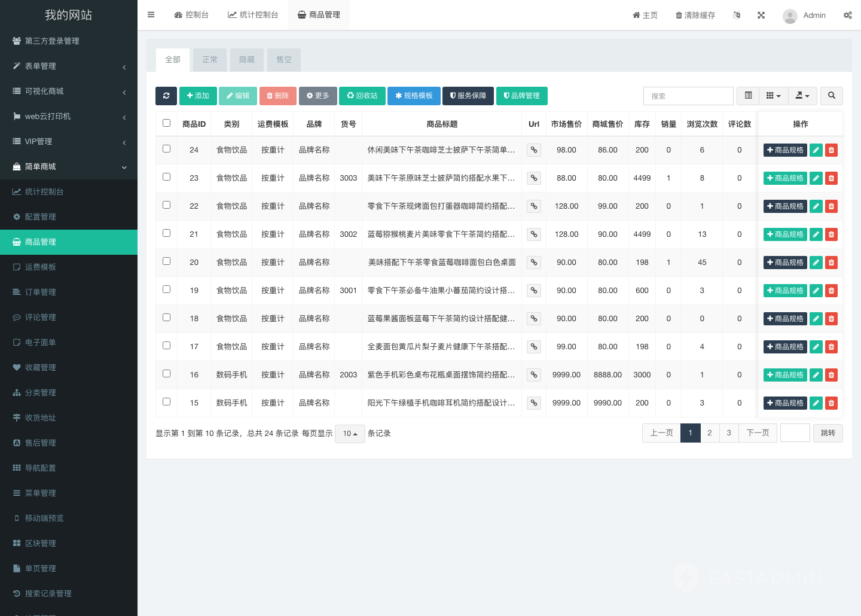Open the page size 10 dropdown
The height and width of the screenshot is (616, 861).
[350, 434]
